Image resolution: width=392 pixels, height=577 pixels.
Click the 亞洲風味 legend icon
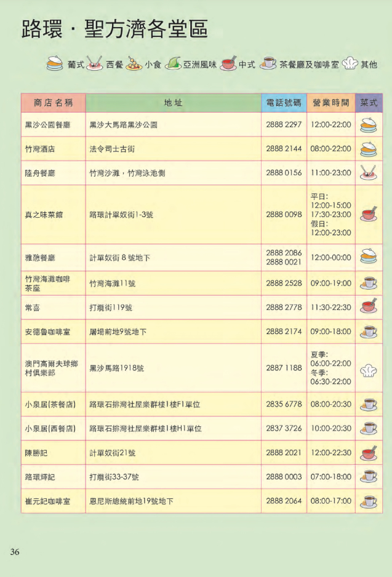[172, 63]
